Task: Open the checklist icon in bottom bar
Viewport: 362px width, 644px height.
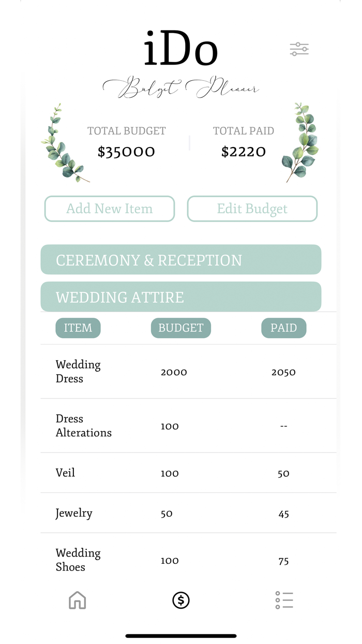Action: tap(284, 600)
